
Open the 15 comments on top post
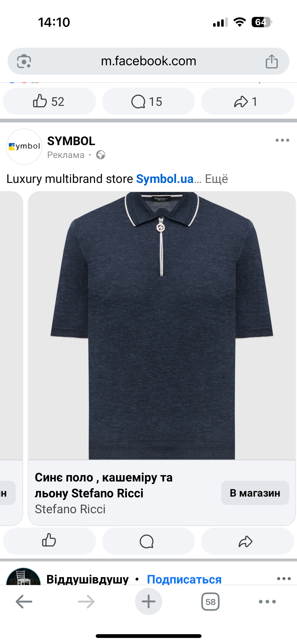(148, 101)
